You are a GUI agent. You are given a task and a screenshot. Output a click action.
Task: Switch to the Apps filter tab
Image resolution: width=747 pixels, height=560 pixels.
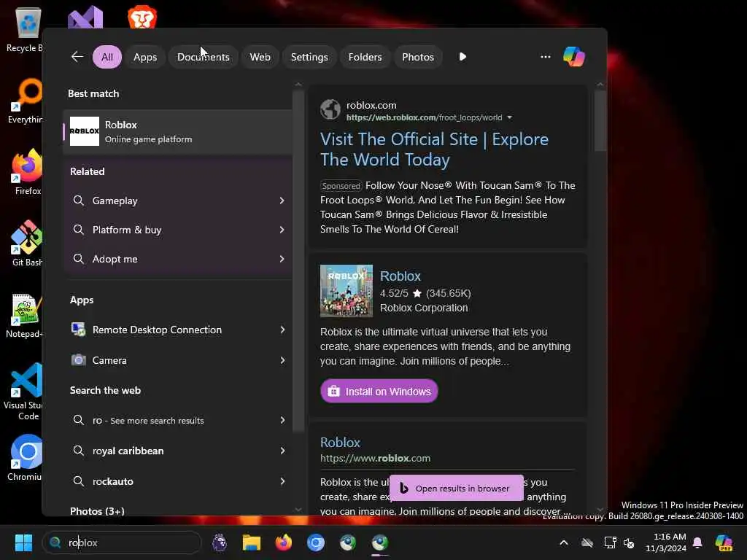point(145,57)
